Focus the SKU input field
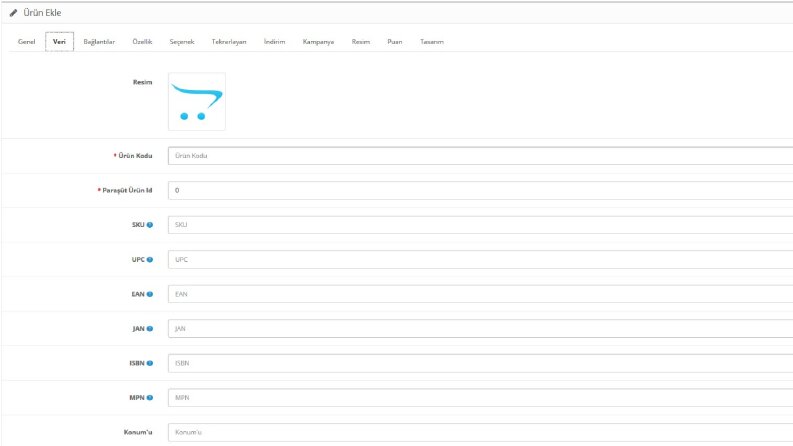 pos(480,225)
